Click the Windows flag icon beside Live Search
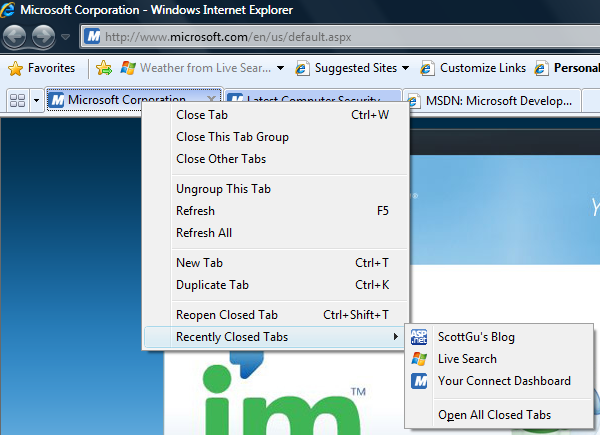The width and height of the screenshot is (600, 435). pyautogui.click(x=419, y=359)
